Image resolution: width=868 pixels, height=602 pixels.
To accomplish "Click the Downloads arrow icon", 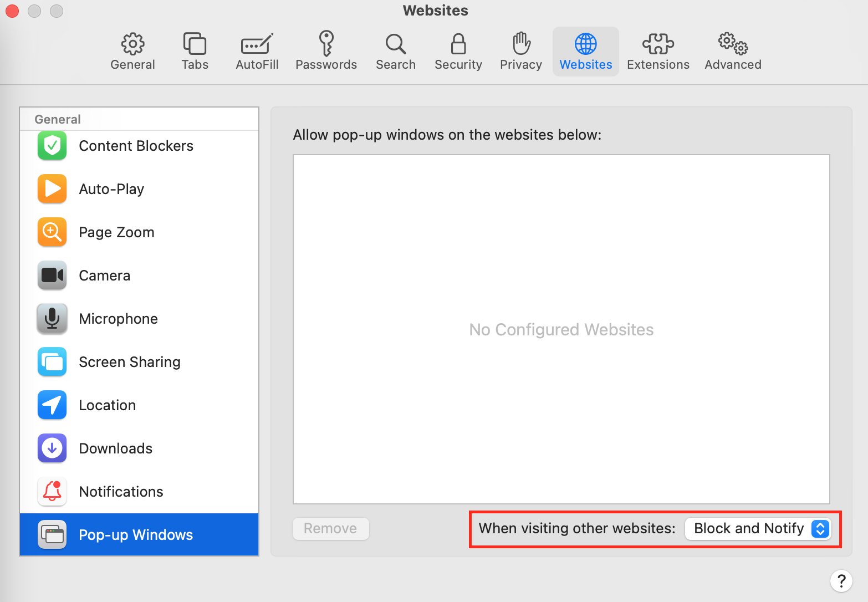I will (52, 448).
